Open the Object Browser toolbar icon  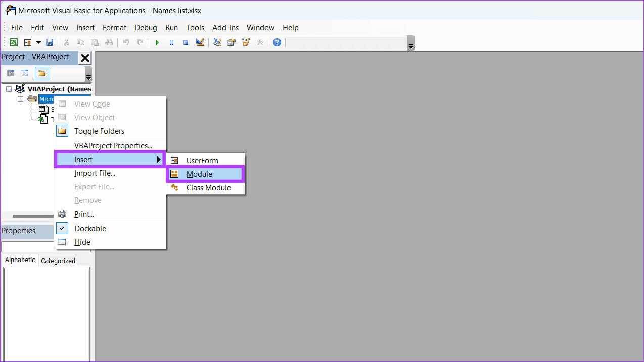246,42
